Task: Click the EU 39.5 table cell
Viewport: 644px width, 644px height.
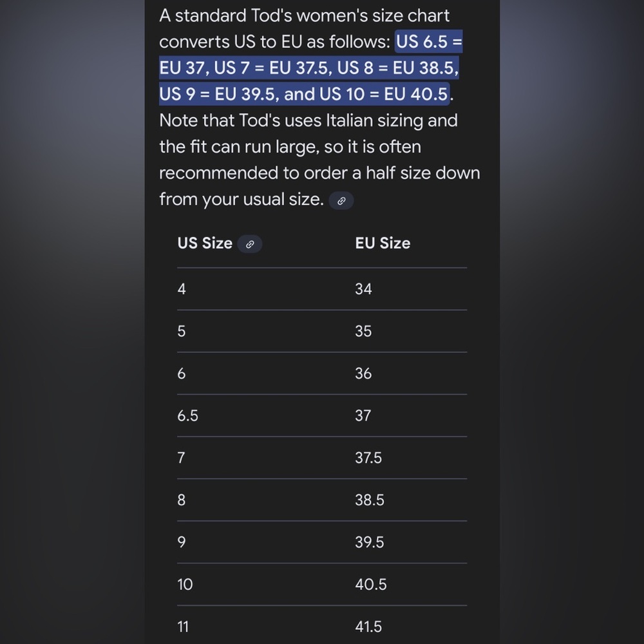Action: click(370, 542)
